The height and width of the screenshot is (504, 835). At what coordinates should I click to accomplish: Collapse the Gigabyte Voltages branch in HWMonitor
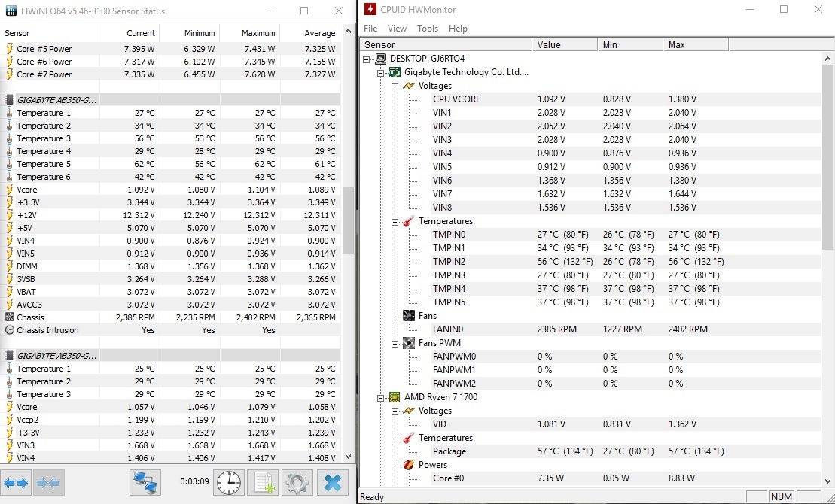[x=395, y=87]
